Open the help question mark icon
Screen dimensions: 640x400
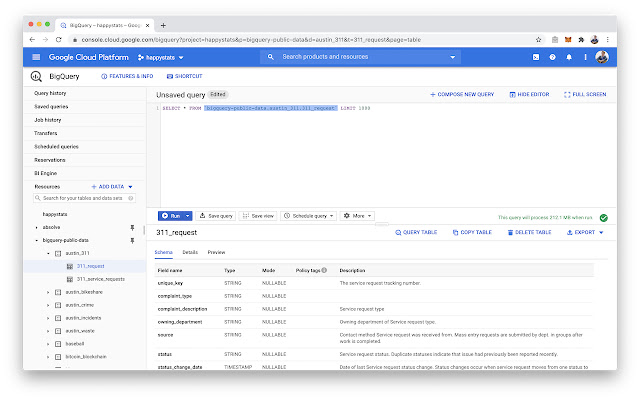point(552,57)
